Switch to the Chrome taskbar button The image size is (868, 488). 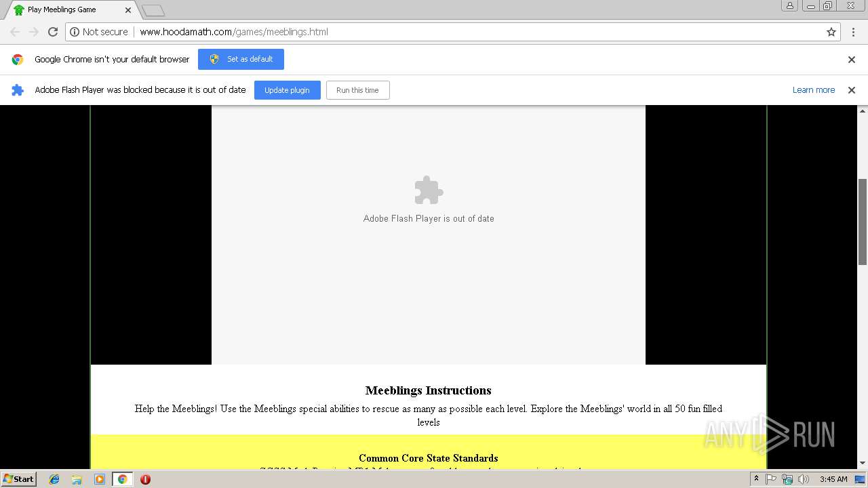click(x=122, y=479)
